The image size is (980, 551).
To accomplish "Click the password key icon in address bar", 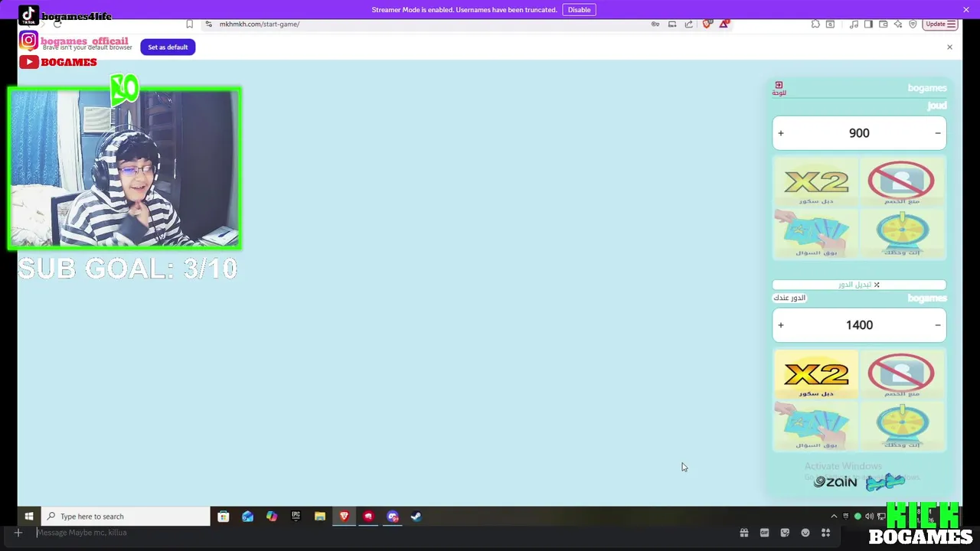I will [655, 24].
